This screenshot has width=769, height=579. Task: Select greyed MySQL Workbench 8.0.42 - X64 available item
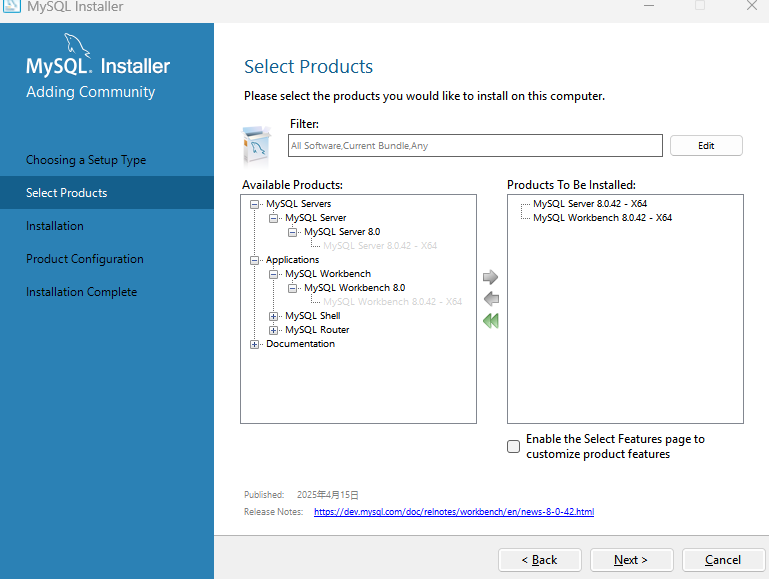point(392,302)
